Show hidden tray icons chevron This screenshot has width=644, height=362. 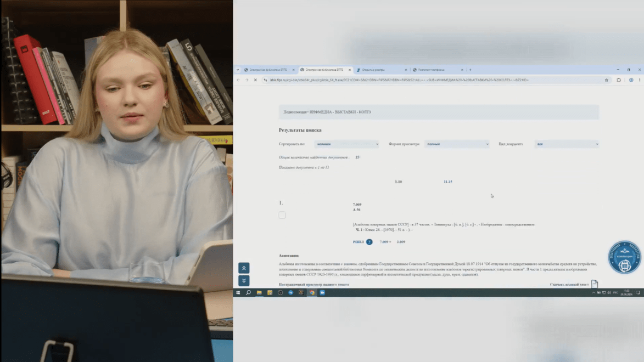[593, 293]
